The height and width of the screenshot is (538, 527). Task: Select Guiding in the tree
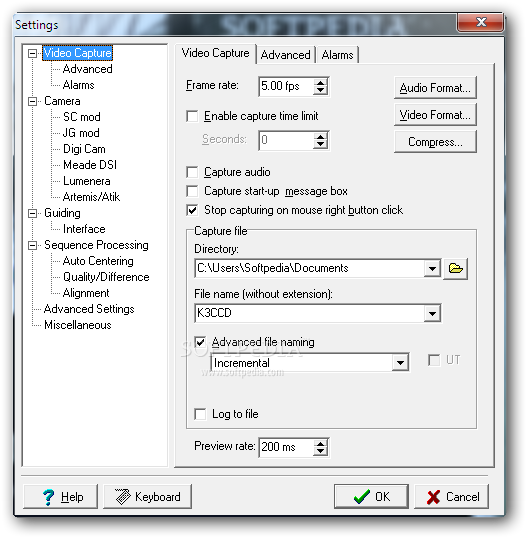pyautogui.click(x=62, y=213)
